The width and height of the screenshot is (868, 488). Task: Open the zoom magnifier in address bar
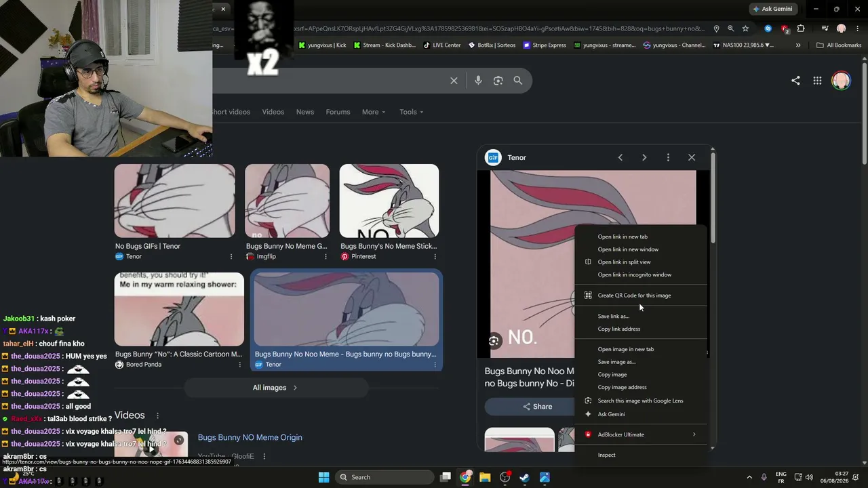coord(730,28)
